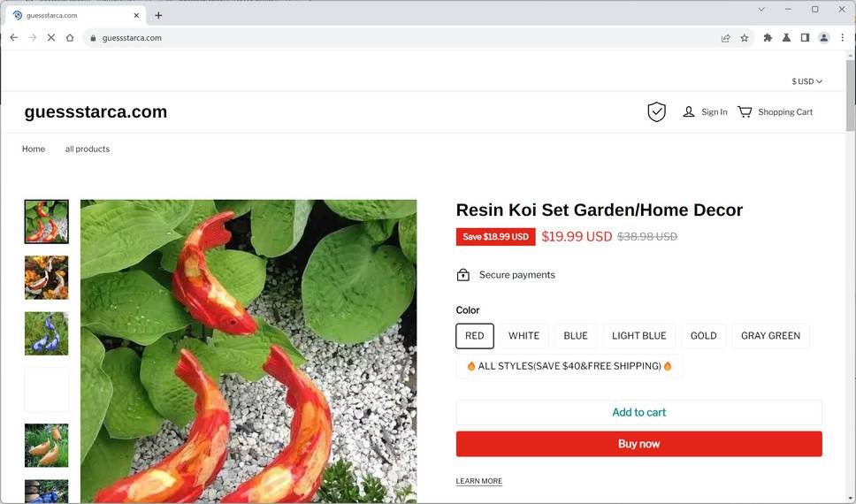Image resolution: width=856 pixels, height=504 pixels.
Task: Select the GOLD color option
Action: pyautogui.click(x=704, y=336)
